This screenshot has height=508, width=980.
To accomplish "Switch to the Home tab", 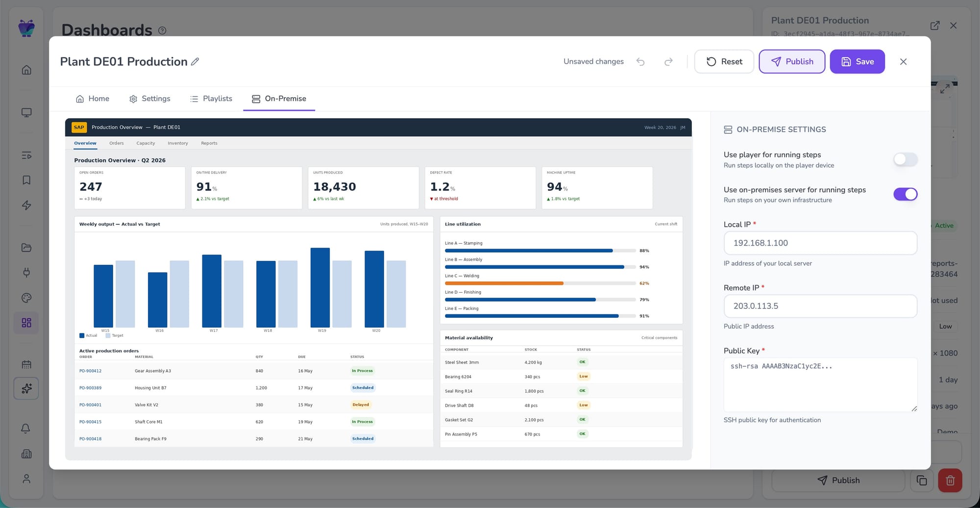I will (x=93, y=99).
